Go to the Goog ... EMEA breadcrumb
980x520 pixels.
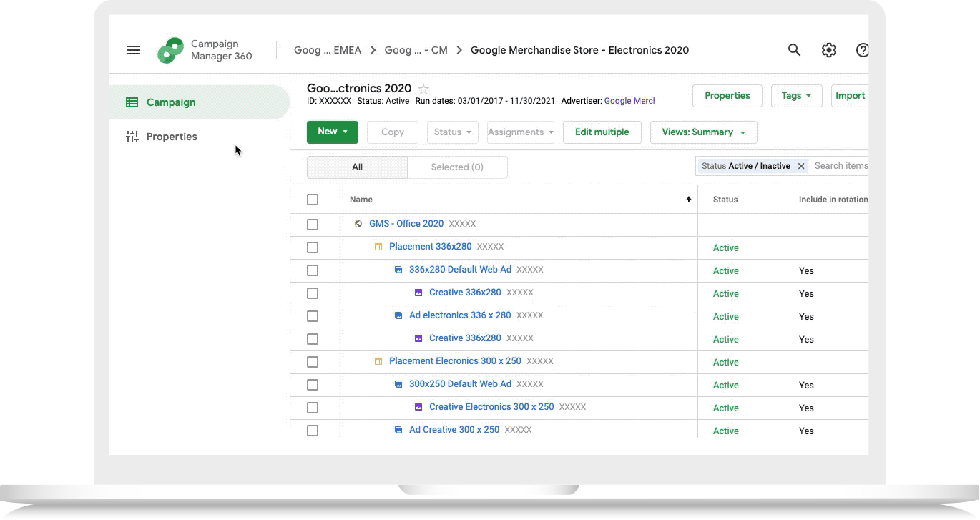[328, 50]
